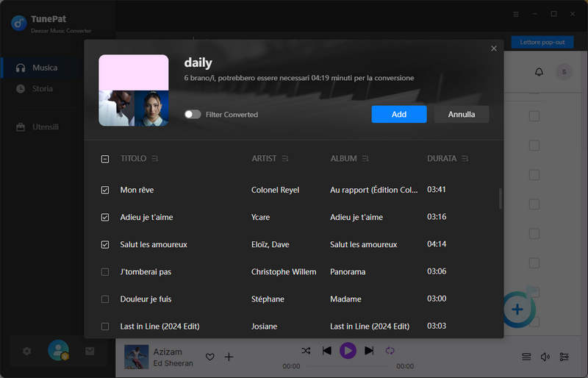
Task: Sort by the DURATA column icon
Action: point(465,159)
